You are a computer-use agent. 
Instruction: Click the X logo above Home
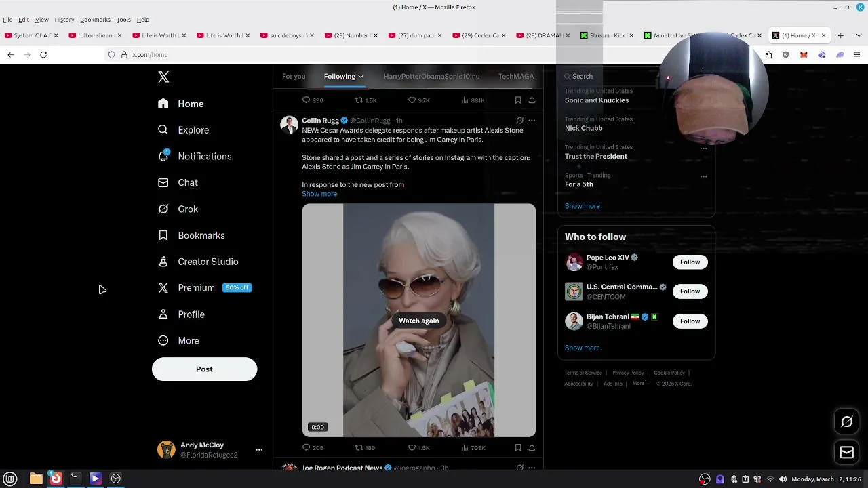click(163, 77)
